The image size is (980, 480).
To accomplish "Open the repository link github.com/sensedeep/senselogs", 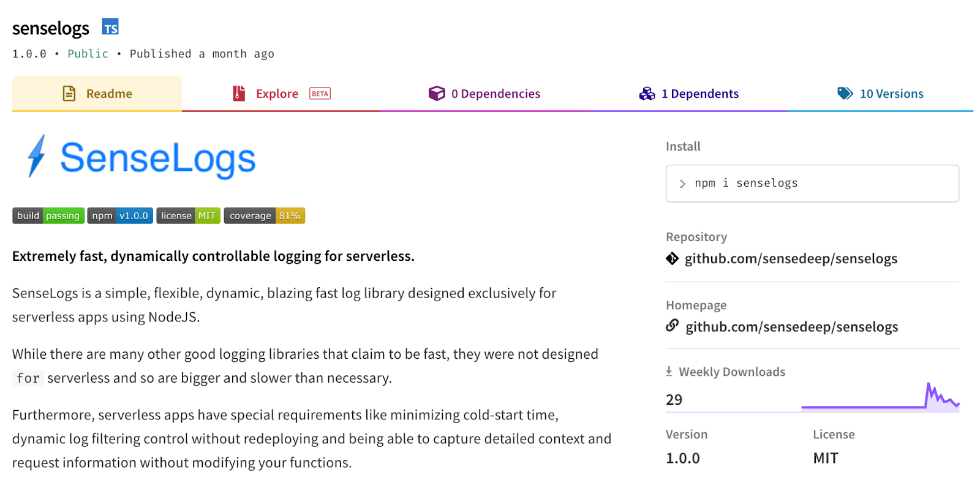I will point(791,259).
